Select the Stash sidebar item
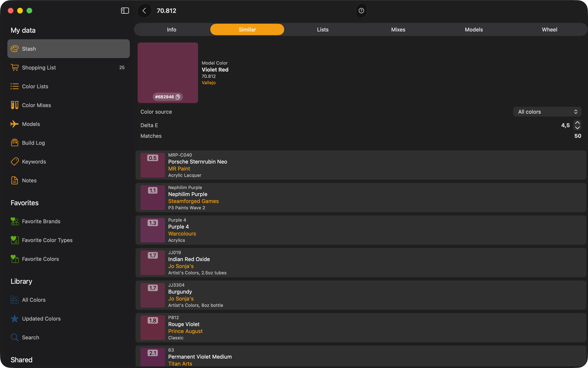Image resolution: width=588 pixels, height=368 pixels. [69, 49]
